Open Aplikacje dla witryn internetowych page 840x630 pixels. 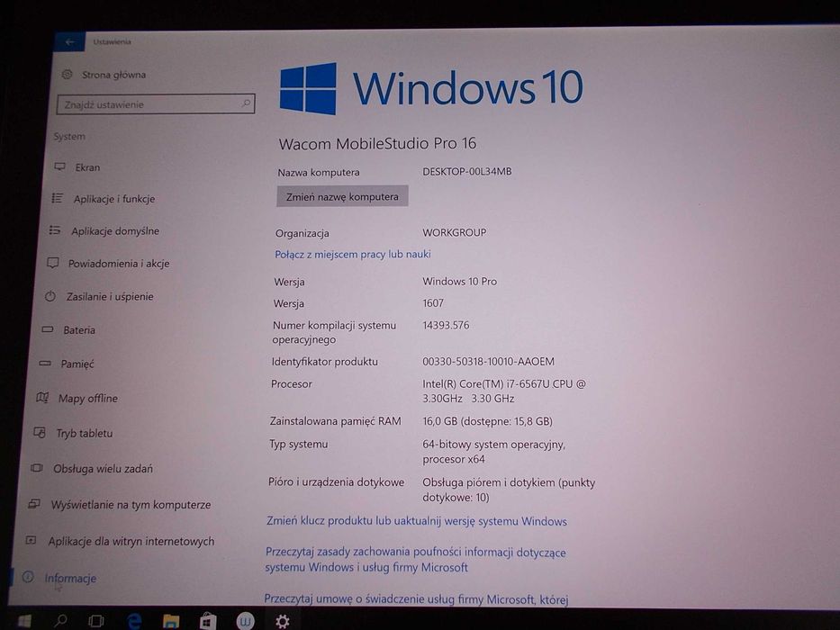[x=131, y=542]
